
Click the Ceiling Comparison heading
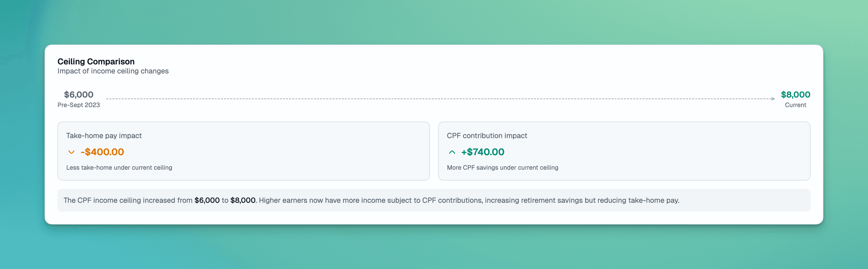96,62
